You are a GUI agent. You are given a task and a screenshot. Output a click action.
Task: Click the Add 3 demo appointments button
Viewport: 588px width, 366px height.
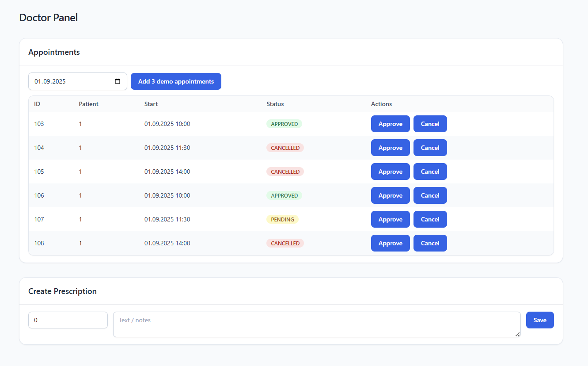click(x=176, y=81)
